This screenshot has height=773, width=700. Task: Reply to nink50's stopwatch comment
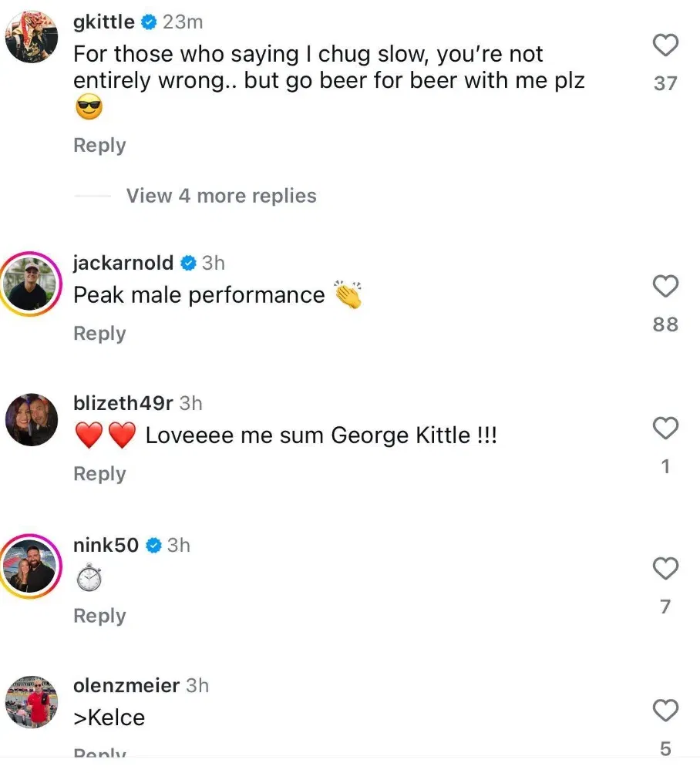[x=99, y=615]
